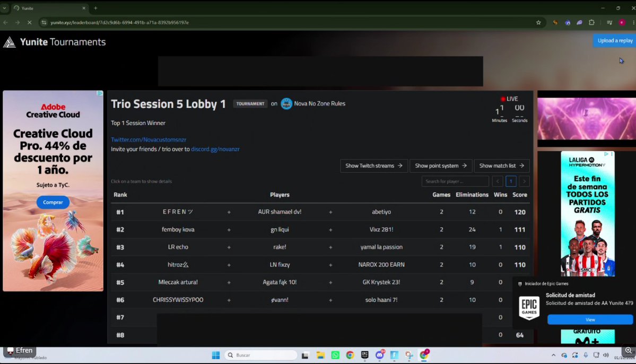Open Windows Start menu

pyautogui.click(x=216, y=355)
